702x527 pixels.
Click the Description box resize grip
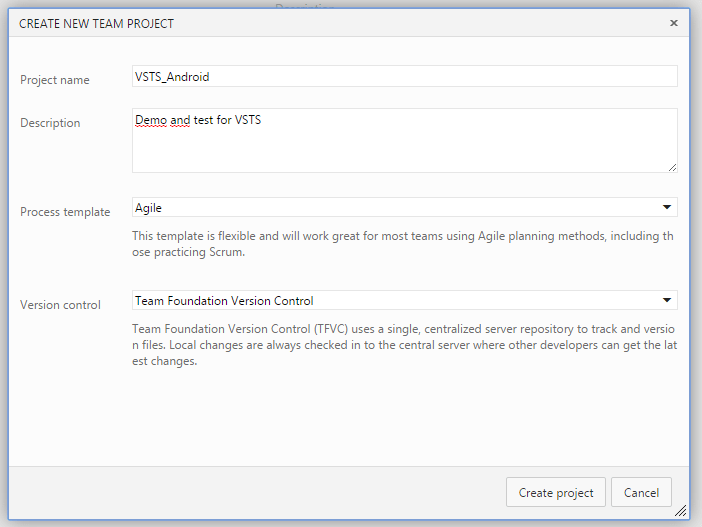[672, 167]
